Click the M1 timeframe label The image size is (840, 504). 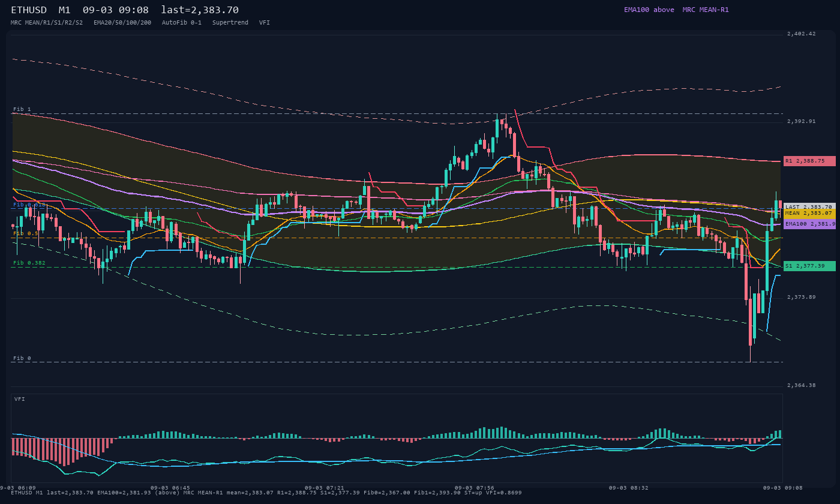(x=64, y=10)
